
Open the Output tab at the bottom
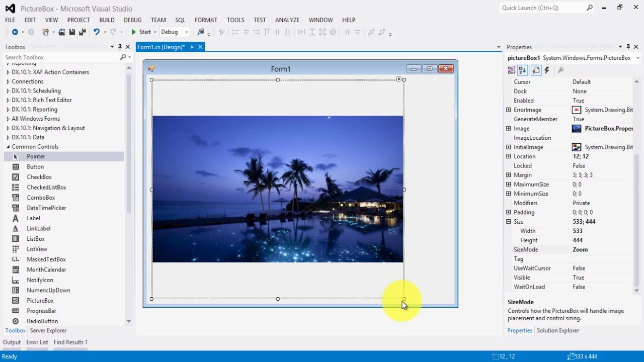(x=12, y=342)
